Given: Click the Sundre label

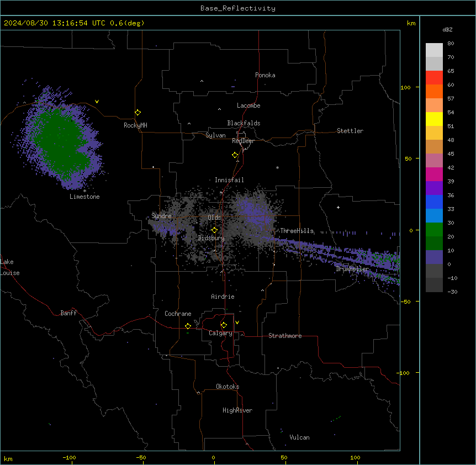Looking at the screenshot, I should pyautogui.click(x=161, y=216).
